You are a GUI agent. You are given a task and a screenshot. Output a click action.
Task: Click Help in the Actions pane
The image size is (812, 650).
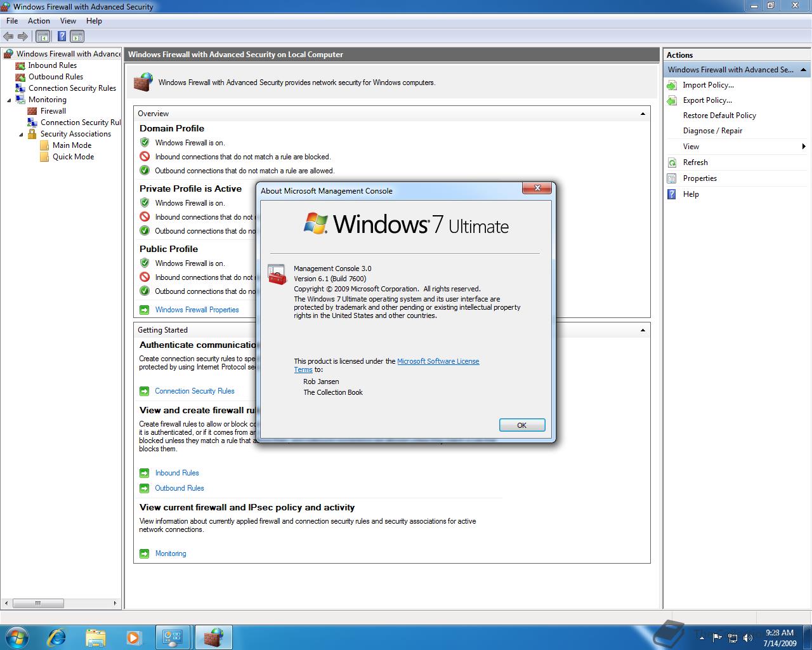pyautogui.click(x=691, y=194)
